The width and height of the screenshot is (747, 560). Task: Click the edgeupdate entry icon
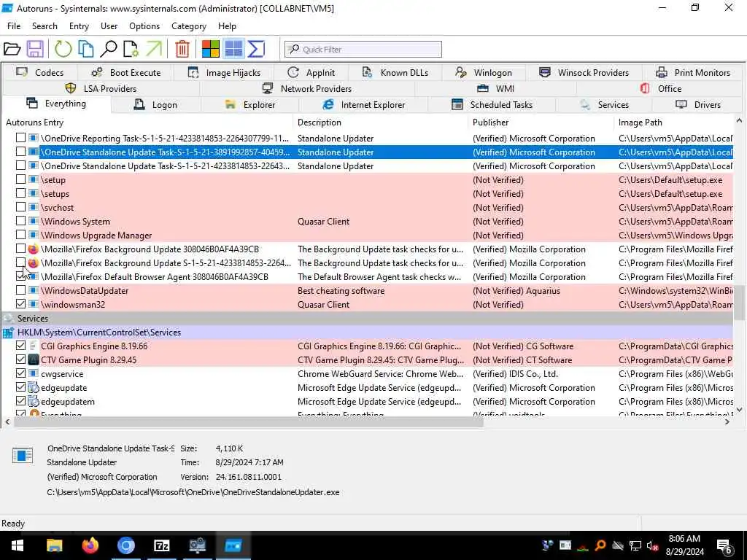pos(34,388)
